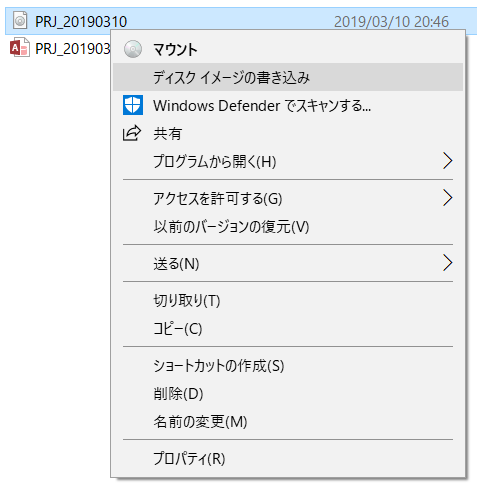The height and width of the screenshot is (485, 477).
Task: Click the PRJ_20190310 disc image file icon
Action: [20, 20]
